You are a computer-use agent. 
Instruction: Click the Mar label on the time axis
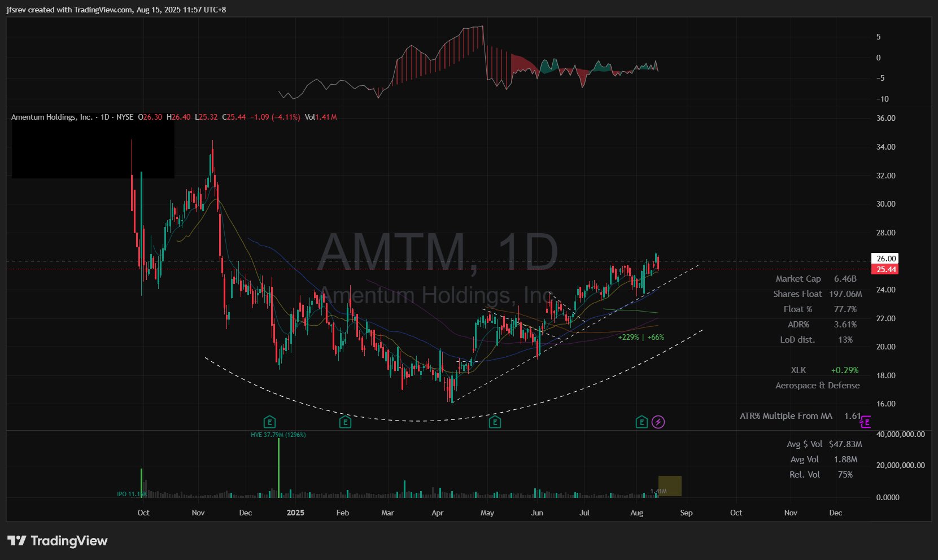tap(387, 513)
